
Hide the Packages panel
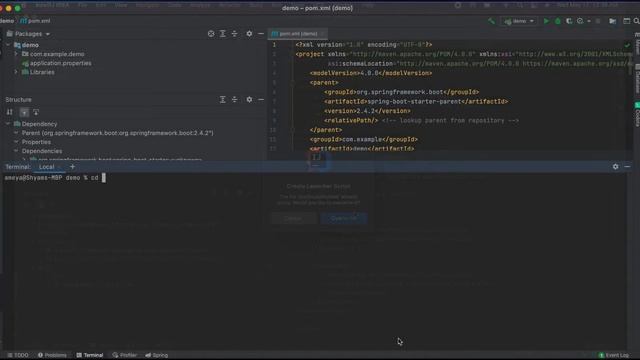[x=261, y=34]
